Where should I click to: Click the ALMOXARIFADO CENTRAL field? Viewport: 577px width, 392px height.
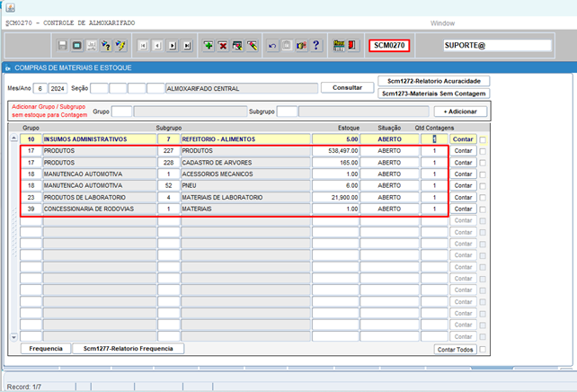pyautogui.click(x=242, y=89)
